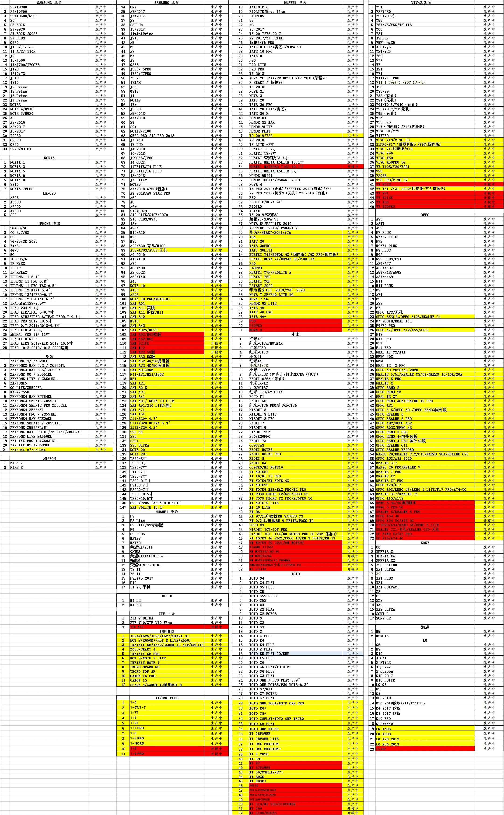This screenshot has height=815, width=504.
Task: Click the IPHONE 12 PROMAX-6.7″ cell
Action: point(49,299)
